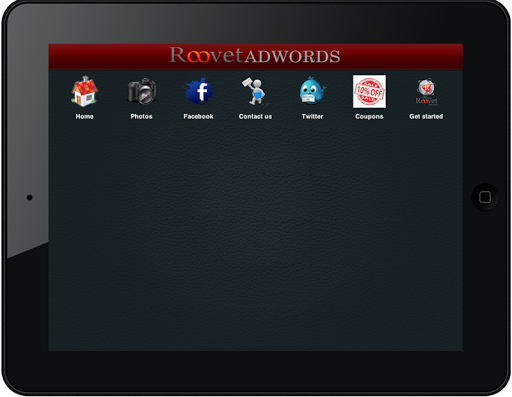The height and width of the screenshot is (397, 512).
Task: Click the Twitter label
Action: tap(312, 116)
